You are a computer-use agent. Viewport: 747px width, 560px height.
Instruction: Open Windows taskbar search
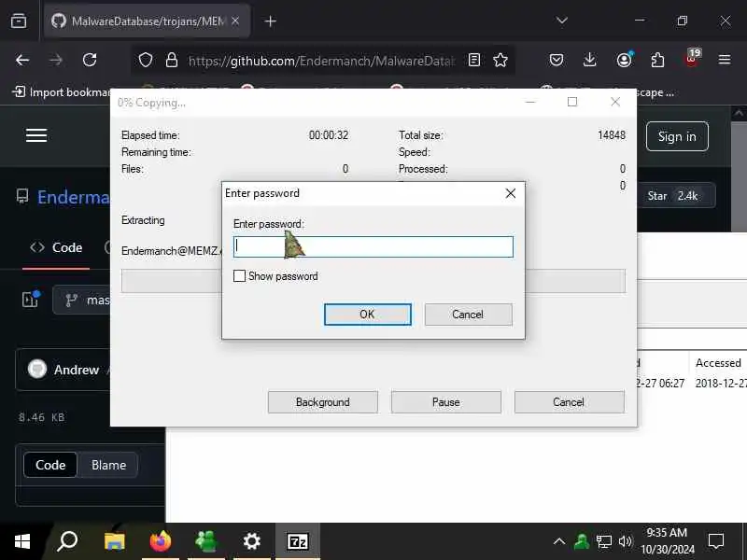pos(67,541)
